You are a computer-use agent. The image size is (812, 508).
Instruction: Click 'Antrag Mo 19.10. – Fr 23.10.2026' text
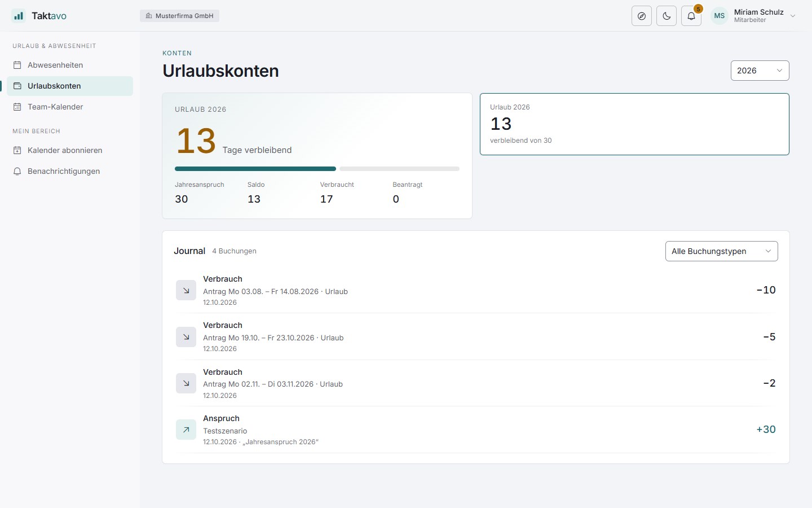point(258,338)
